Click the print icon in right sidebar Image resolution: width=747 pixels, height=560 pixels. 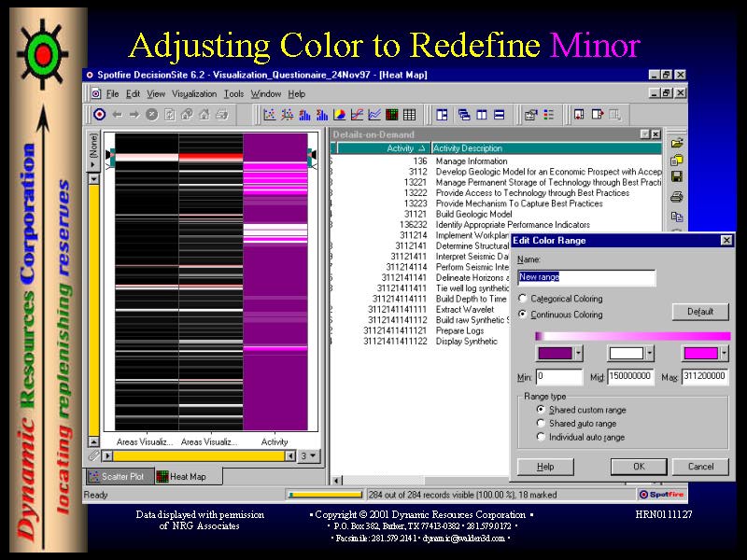click(x=677, y=196)
